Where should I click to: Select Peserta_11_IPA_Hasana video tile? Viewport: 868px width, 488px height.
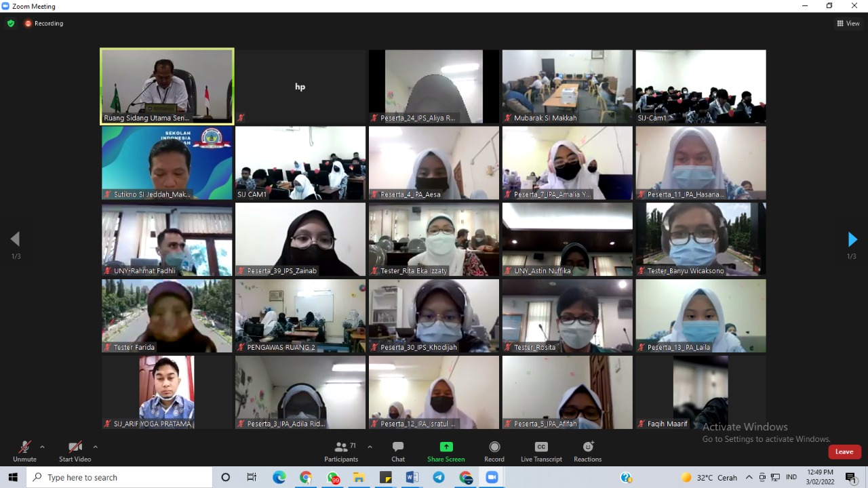pos(701,163)
